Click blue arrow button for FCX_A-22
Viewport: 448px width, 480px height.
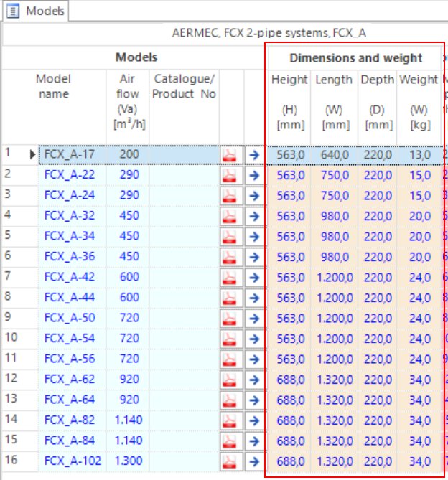(254, 174)
